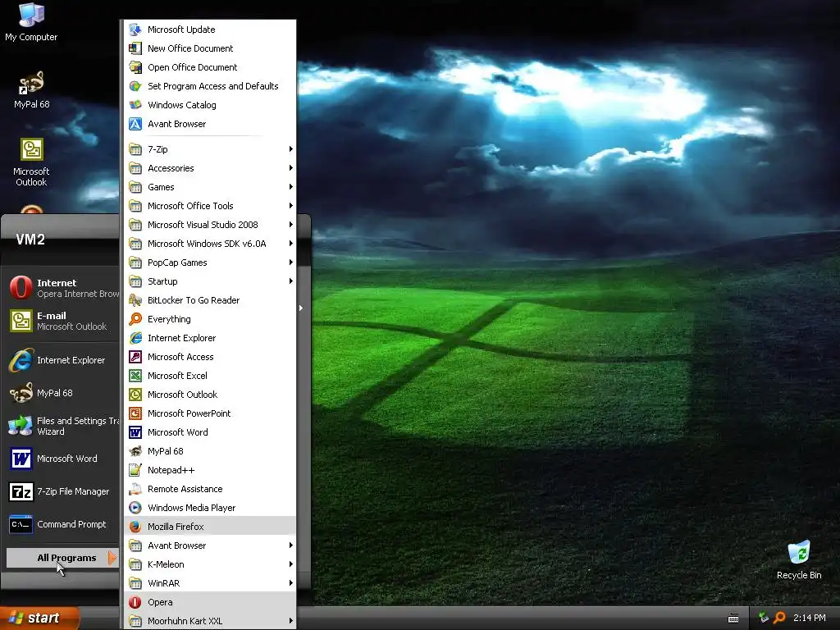Screen dimensions: 840x630
Task: Click the Avant Browser 'A' icon at the top of the menu
Action: 135,124
